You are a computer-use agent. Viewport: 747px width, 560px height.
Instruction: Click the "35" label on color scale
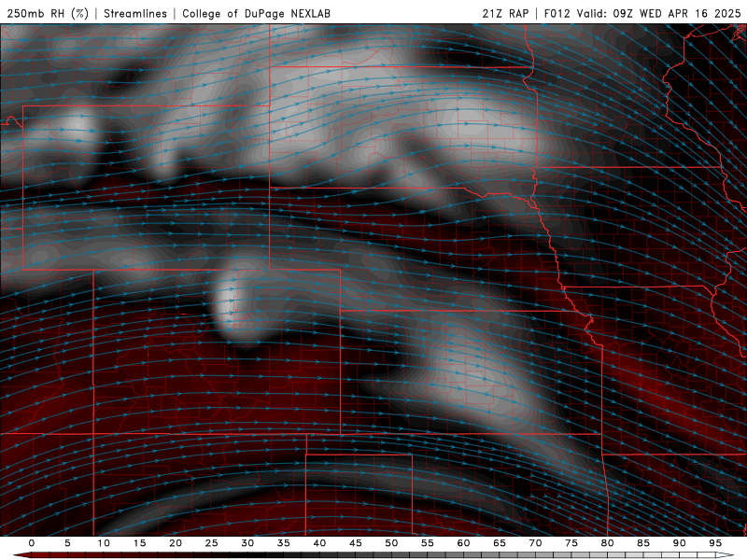(x=284, y=543)
